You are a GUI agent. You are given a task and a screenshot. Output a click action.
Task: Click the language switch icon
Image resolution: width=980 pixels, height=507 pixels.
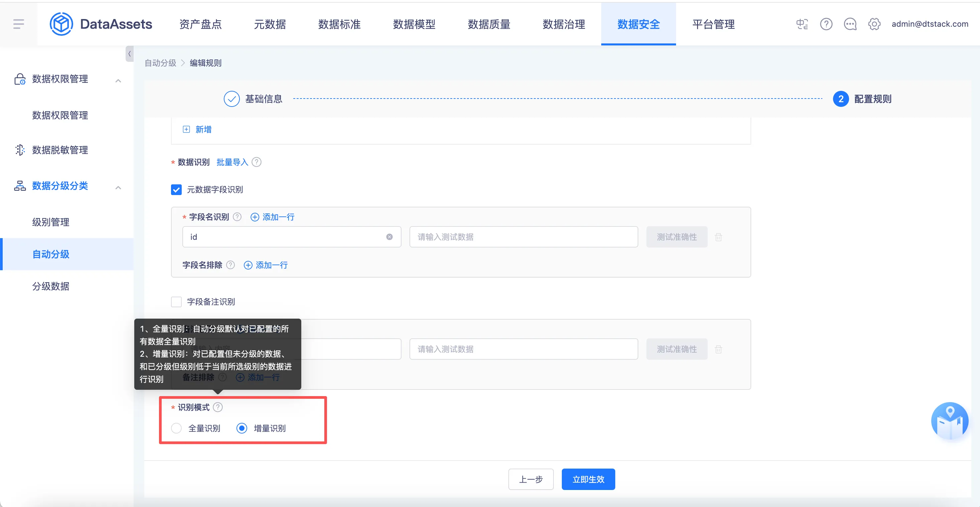click(802, 24)
